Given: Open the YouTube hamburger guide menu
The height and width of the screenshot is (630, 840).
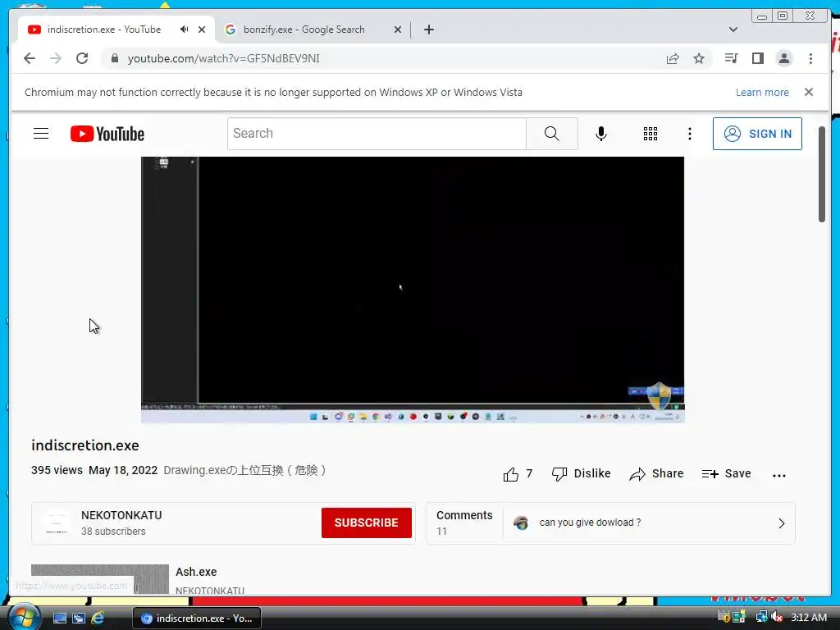Looking at the screenshot, I should (41, 134).
